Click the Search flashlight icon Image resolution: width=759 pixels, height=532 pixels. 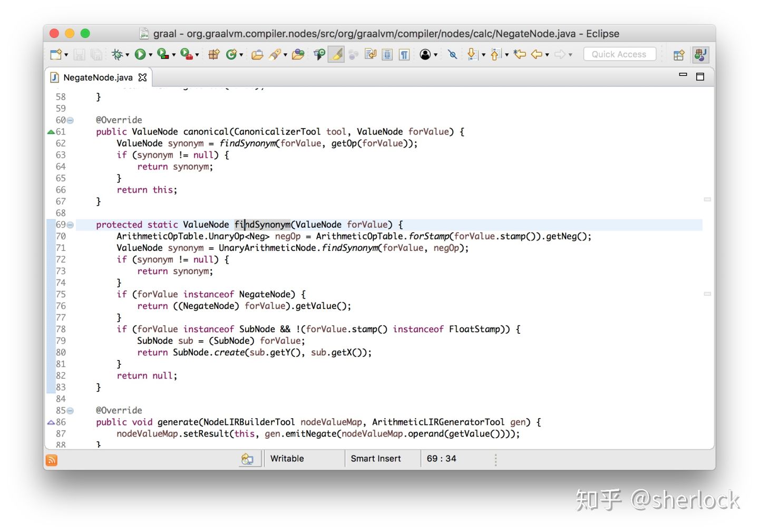click(275, 54)
